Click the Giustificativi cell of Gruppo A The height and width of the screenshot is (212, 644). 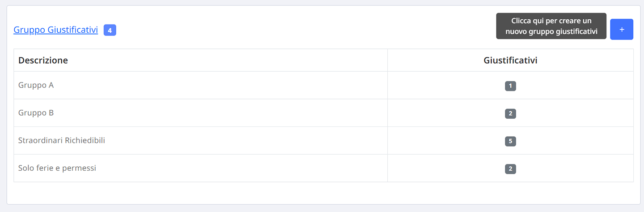pyautogui.click(x=510, y=85)
